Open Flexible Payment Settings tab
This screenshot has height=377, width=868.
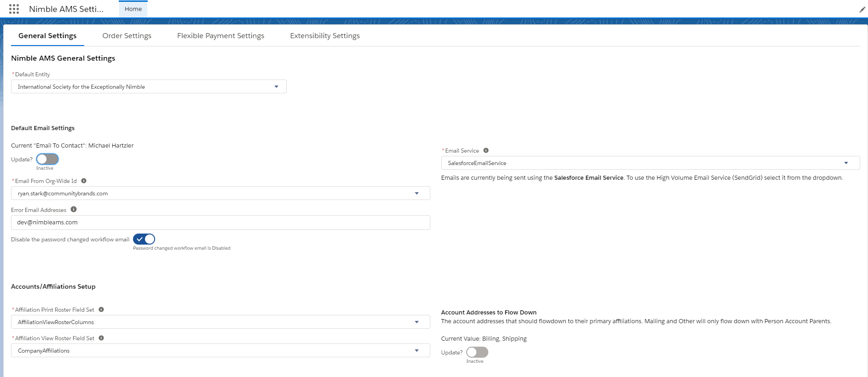click(220, 36)
